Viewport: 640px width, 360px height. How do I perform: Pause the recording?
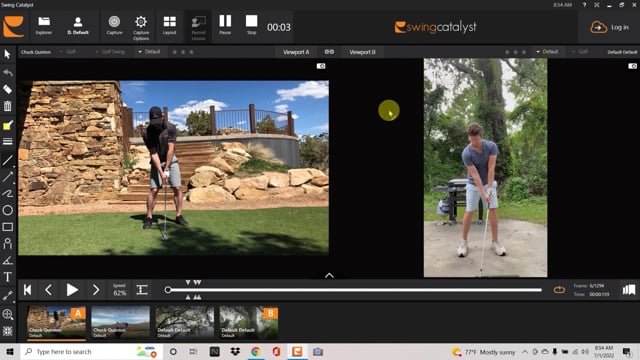[x=225, y=25]
